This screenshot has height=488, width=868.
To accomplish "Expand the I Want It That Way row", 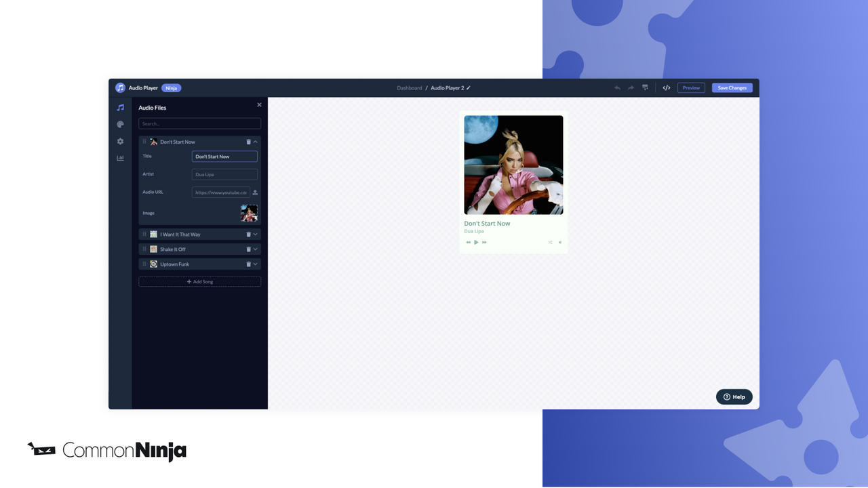I will (x=256, y=234).
